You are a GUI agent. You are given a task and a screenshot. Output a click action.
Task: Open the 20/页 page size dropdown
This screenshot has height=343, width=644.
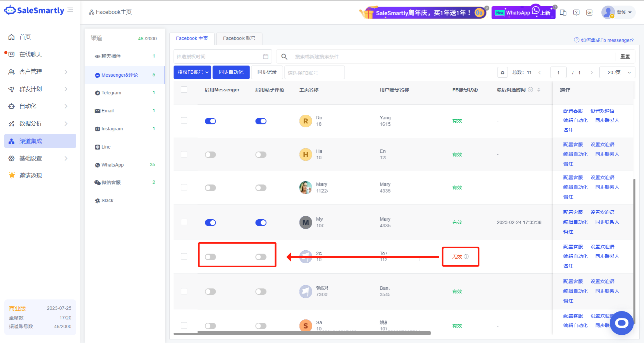(617, 73)
